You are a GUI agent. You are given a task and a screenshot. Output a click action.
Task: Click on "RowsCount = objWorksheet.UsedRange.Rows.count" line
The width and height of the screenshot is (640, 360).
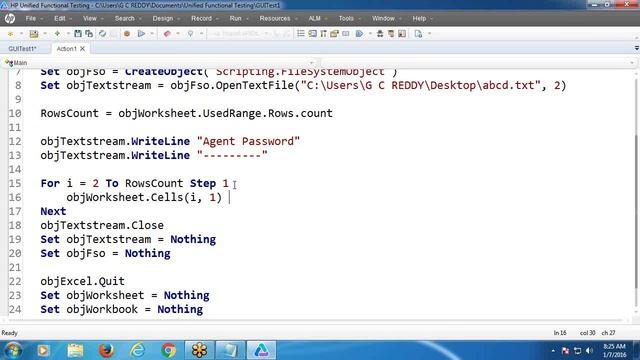186,113
